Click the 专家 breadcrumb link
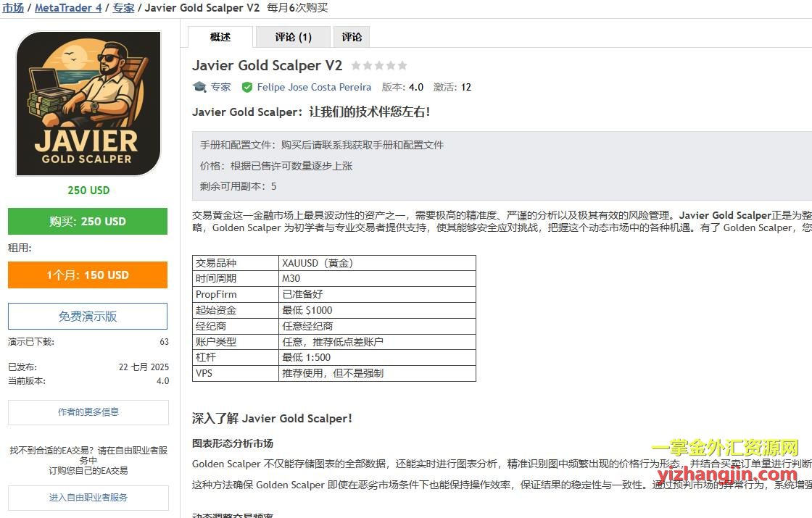This screenshot has width=812, height=518. 123,8
